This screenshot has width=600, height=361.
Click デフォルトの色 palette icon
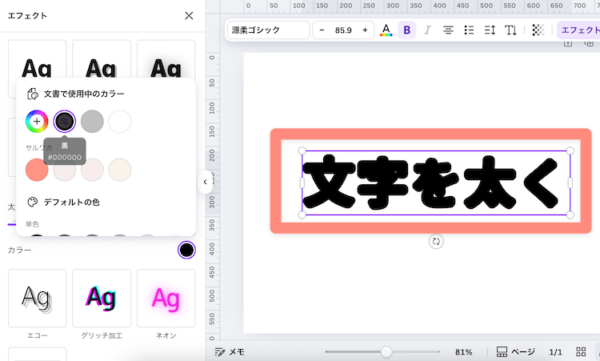point(33,202)
